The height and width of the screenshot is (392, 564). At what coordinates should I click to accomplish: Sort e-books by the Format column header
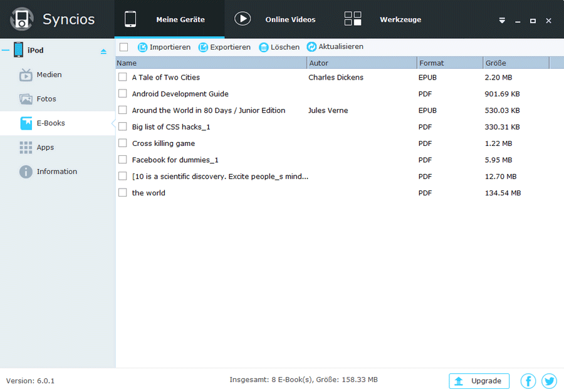450,63
